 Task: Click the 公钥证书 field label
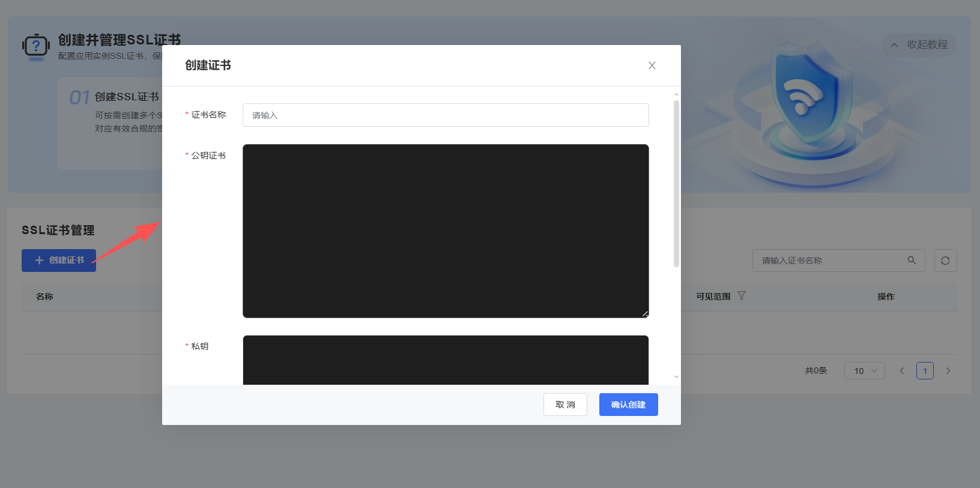point(208,155)
